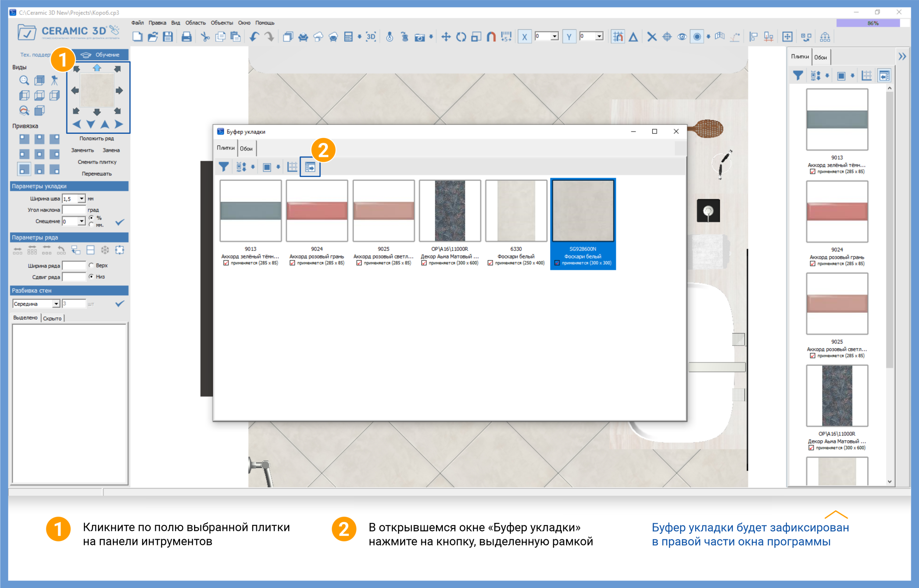Select the SG928600N Фоскари белый tile thumbnail
The width and height of the screenshot is (919, 588).
pos(583,211)
